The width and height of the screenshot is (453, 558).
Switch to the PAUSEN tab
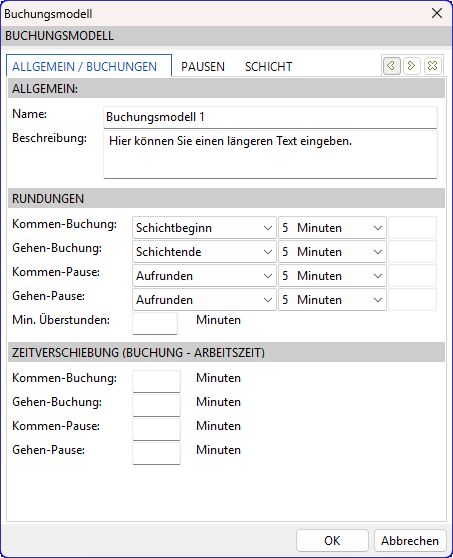203,67
